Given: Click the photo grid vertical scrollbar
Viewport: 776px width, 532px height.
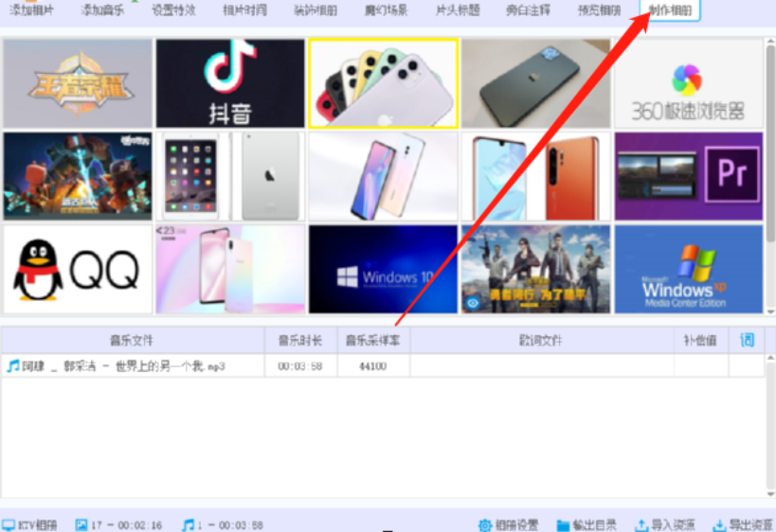Looking at the screenshot, I should (770, 143).
